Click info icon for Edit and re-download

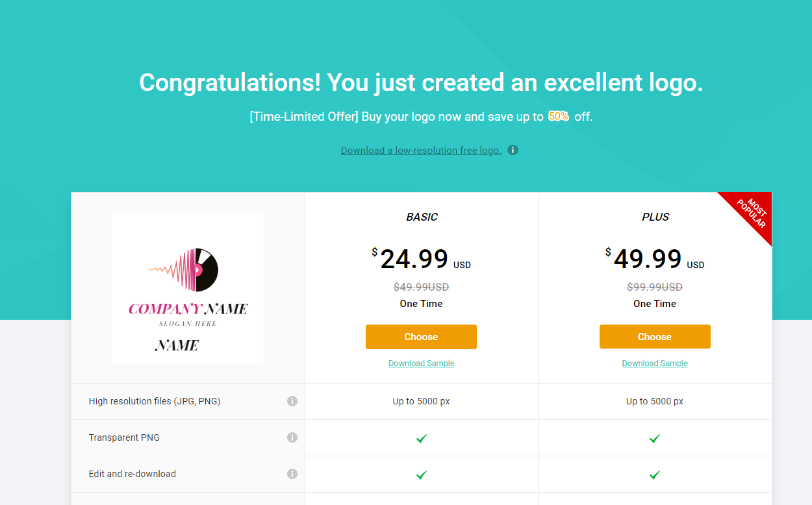pos(292,474)
